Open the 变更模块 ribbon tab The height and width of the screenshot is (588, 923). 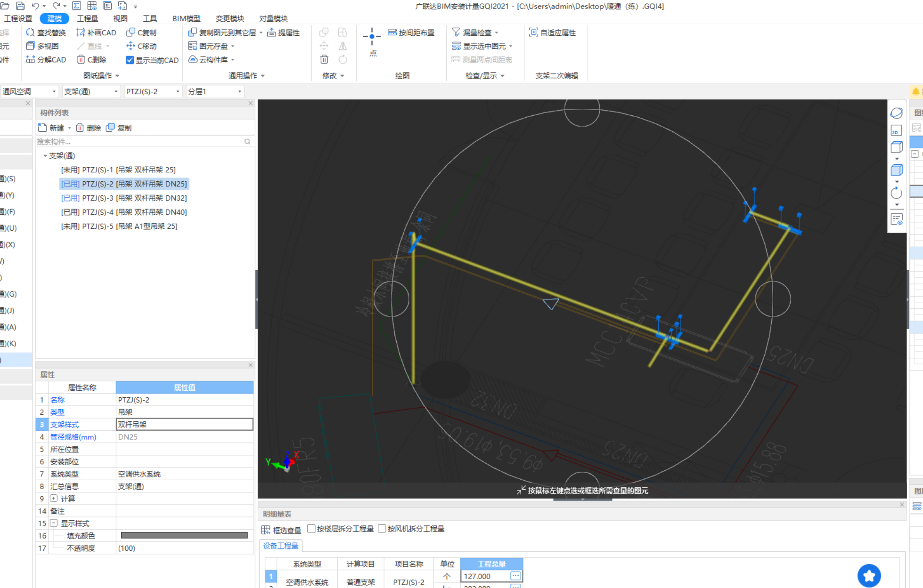tap(230, 18)
